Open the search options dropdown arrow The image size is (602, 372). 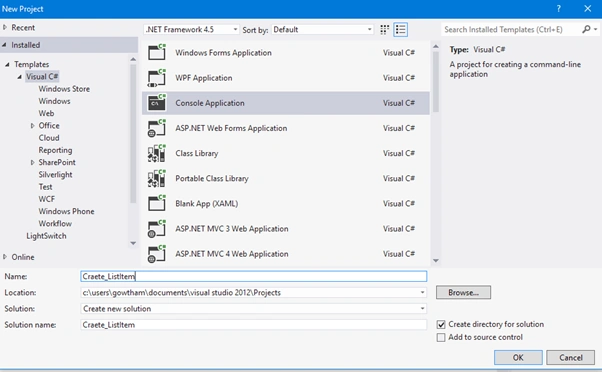[595, 29]
